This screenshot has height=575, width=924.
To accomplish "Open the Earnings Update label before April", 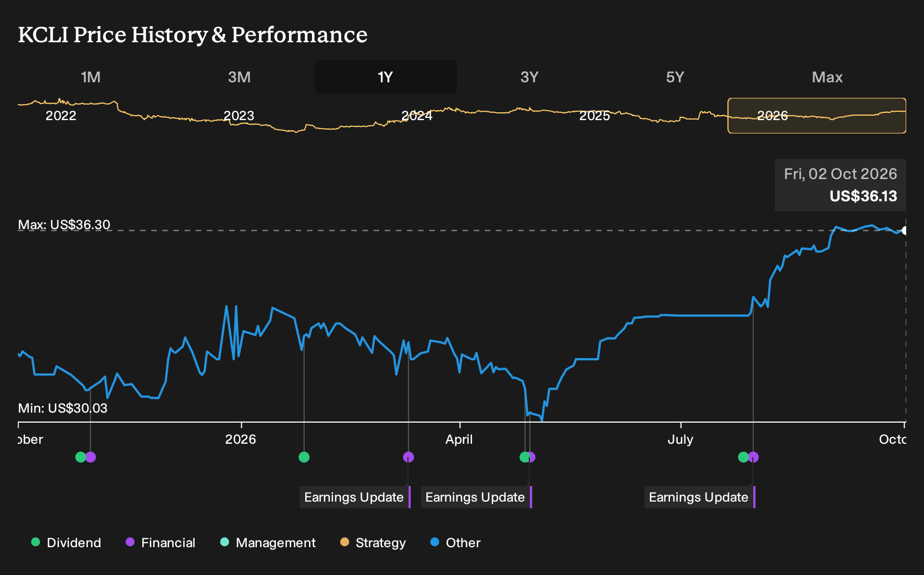I will (355, 497).
